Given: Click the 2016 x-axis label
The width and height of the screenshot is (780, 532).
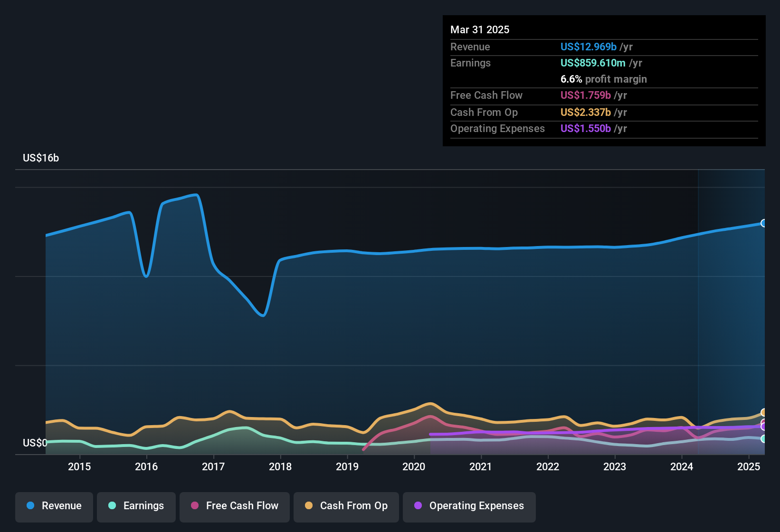Looking at the screenshot, I should (x=146, y=466).
